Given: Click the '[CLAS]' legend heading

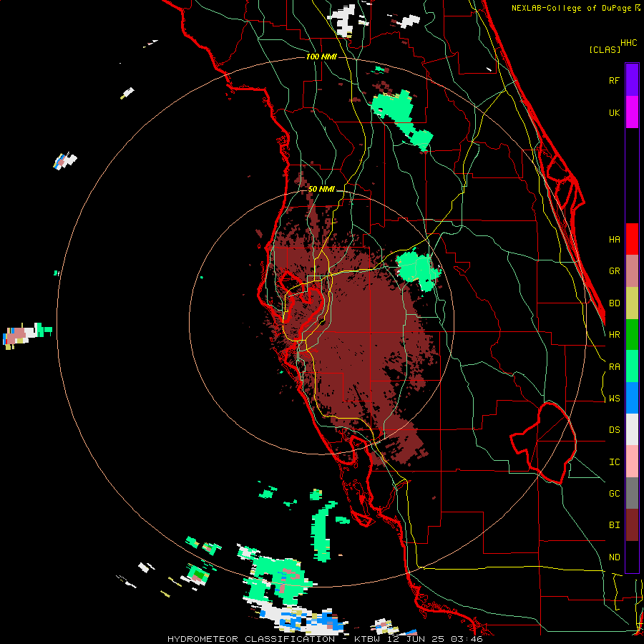Looking at the screenshot, I should [x=605, y=49].
